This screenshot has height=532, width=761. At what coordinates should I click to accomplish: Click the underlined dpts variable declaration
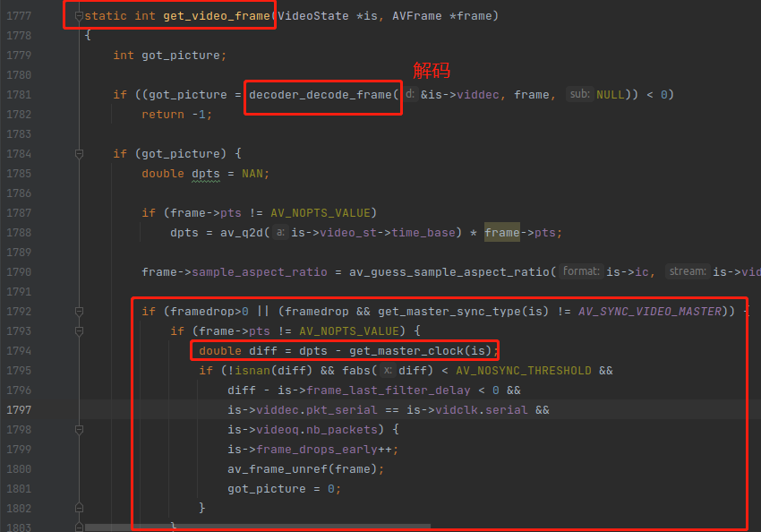click(205, 174)
